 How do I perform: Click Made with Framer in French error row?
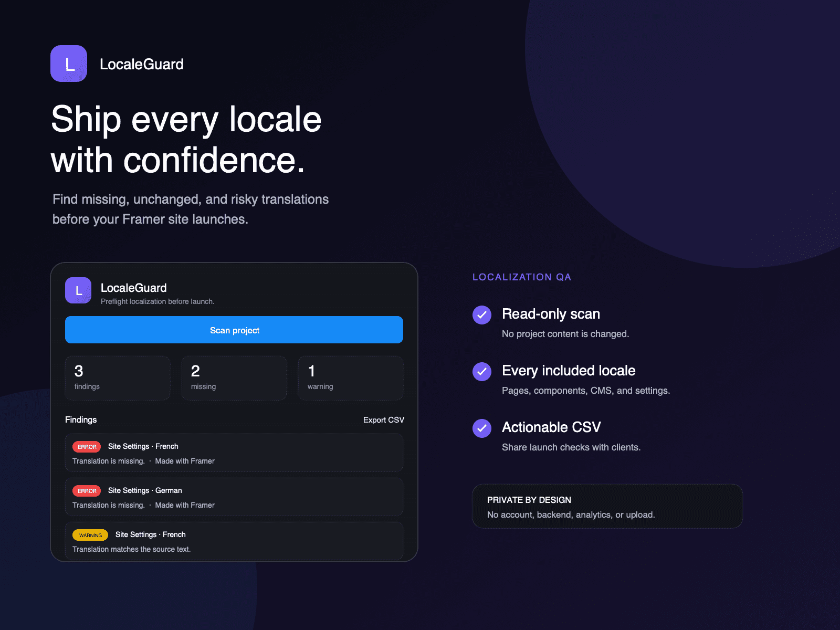click(185, 461)
